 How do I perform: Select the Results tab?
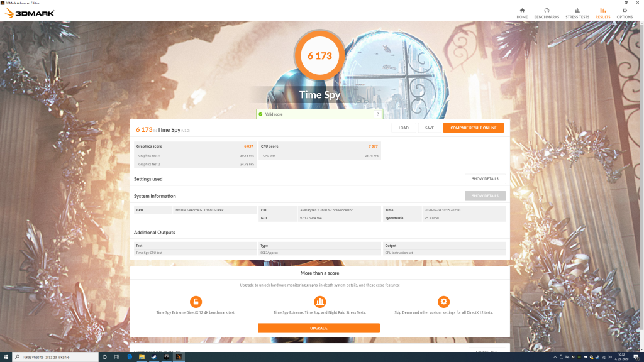pyautogui.click(x=602, y=13)
